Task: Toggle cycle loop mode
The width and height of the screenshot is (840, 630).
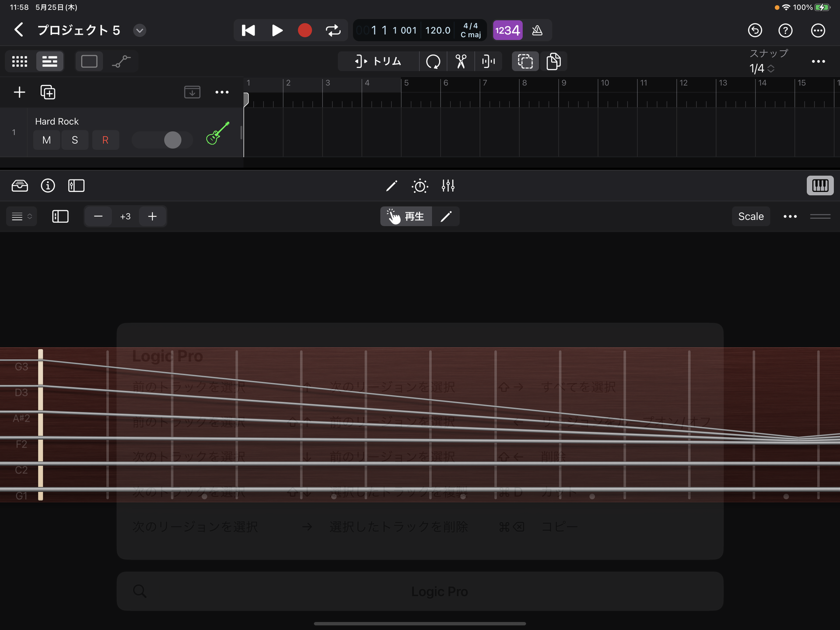Action: pyautogui.click(x=333, y=31)
